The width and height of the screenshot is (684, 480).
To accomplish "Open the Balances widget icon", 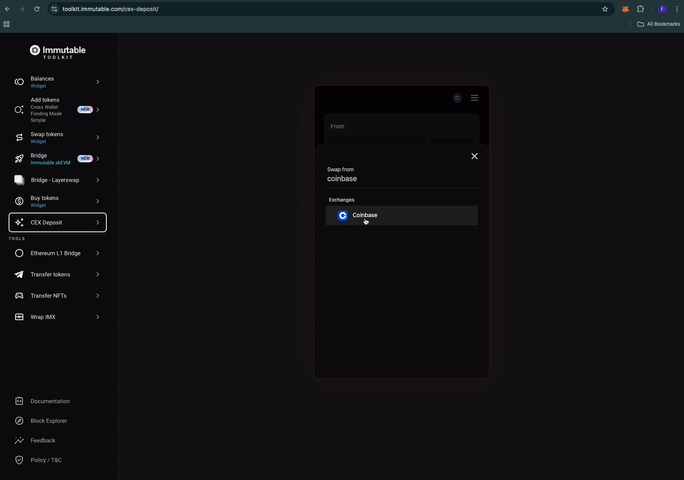I will click(x=19, y=82).
